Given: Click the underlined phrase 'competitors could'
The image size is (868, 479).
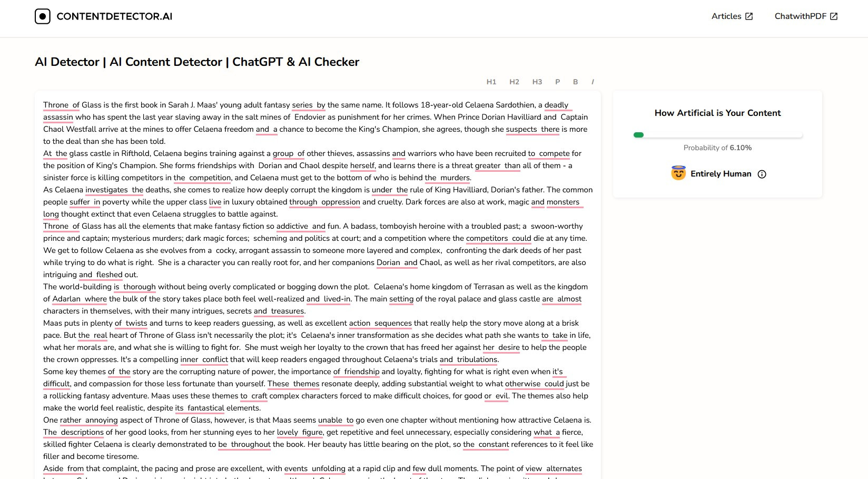Looking at the screenshot, I should click(498, 238).
